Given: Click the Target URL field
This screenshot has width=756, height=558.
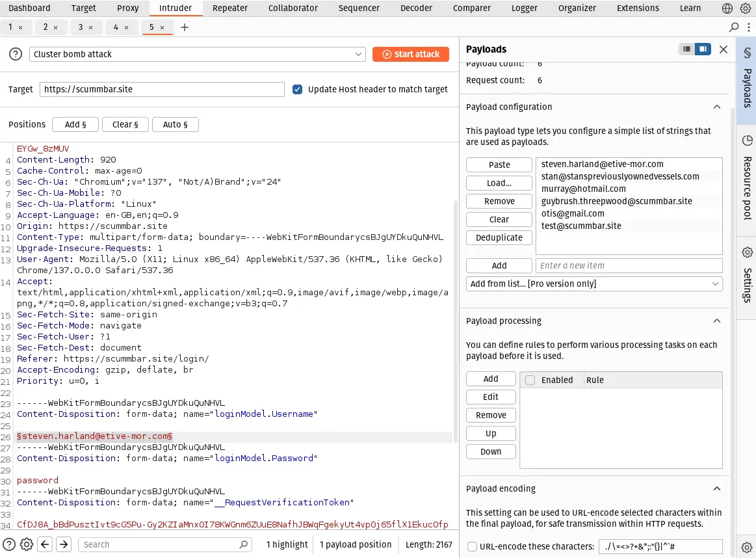Looking at the screenshot, I should click(x=162, y=89).
